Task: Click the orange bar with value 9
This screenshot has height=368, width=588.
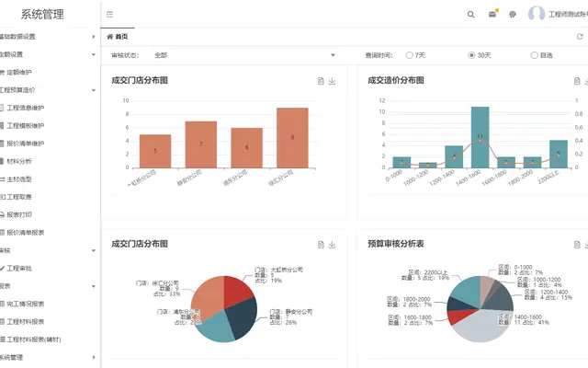Action: 292,138
